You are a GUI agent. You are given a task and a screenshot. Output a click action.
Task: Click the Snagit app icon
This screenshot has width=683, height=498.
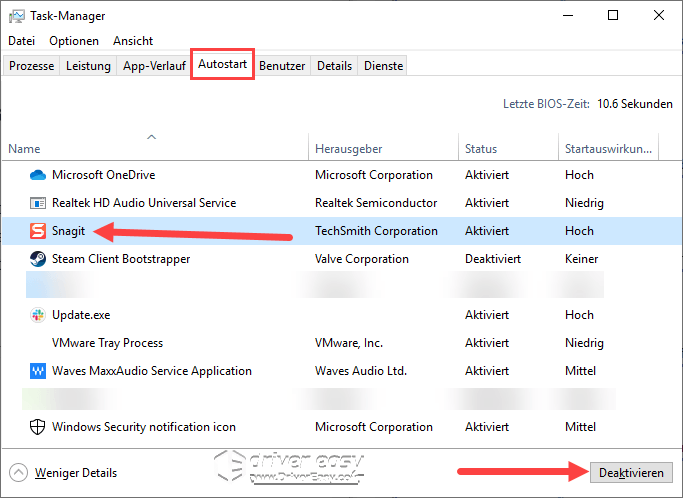[37, 231]
